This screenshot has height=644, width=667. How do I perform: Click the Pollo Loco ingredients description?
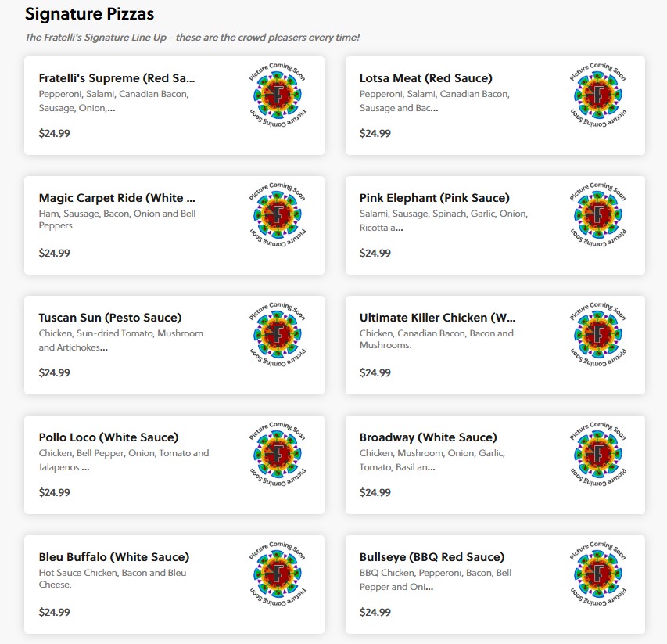point(124,460)
